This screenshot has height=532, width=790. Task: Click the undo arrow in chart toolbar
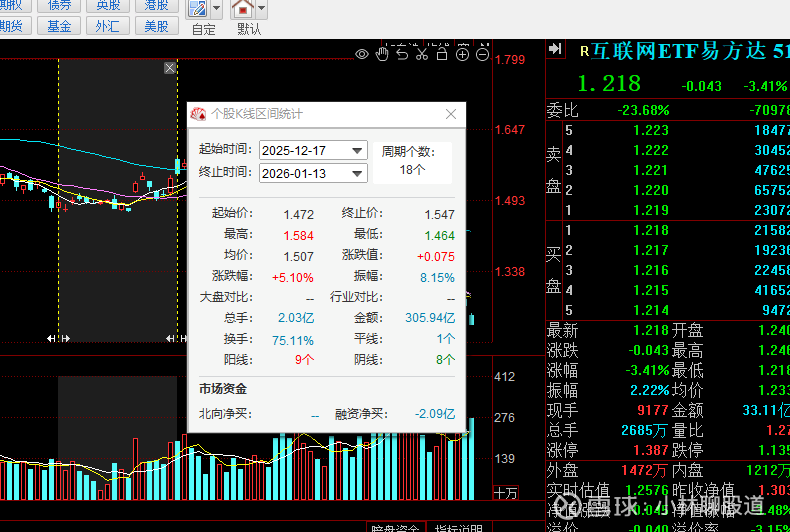click(x=402, y=53)
